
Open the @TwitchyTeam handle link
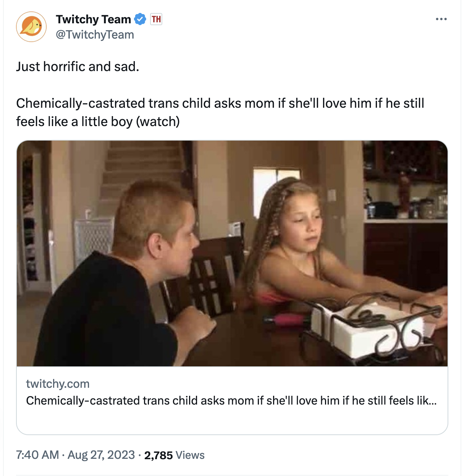click(95, 35)
